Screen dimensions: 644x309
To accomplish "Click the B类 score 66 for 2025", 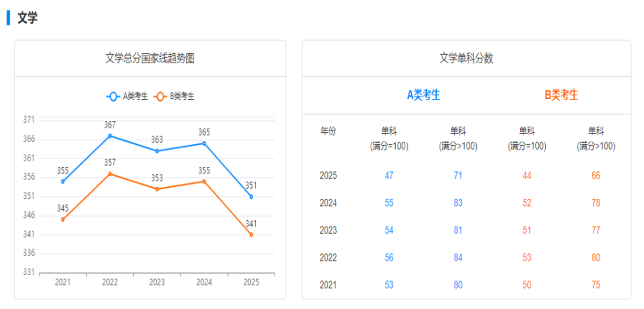I will pyautogui.click(x=596, y=176).
